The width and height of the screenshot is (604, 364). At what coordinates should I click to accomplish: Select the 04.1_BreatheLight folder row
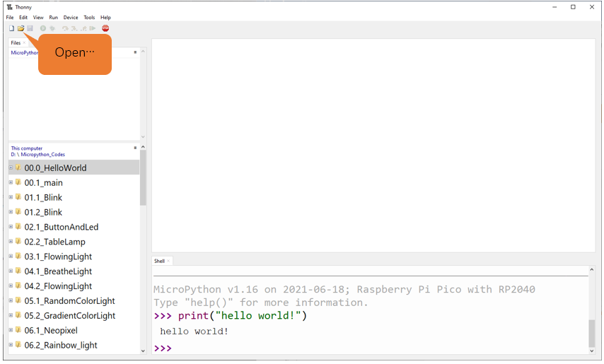[74, 271]
